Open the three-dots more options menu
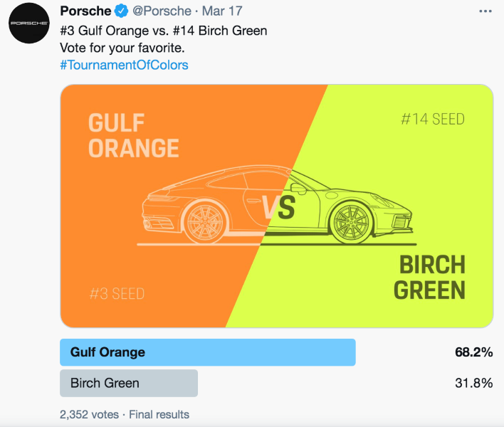Viewport: 504px width, 427px height. click(485, 11)
